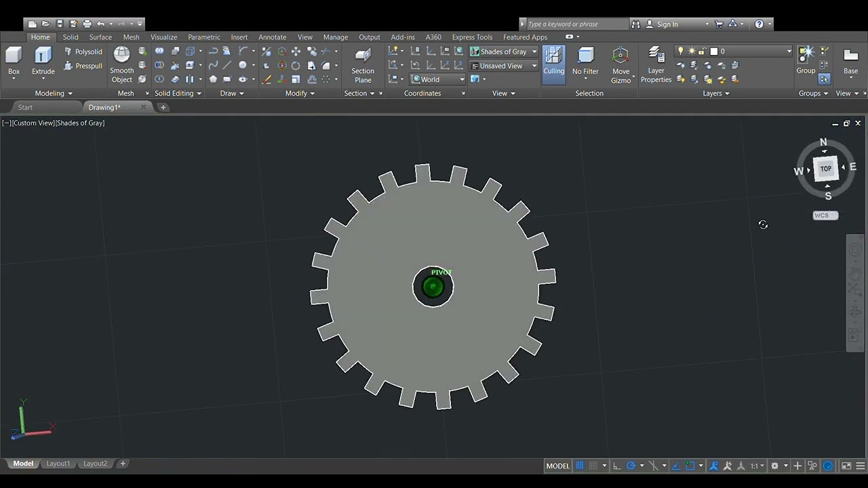Click the New drawing icon

pos(32,24)
